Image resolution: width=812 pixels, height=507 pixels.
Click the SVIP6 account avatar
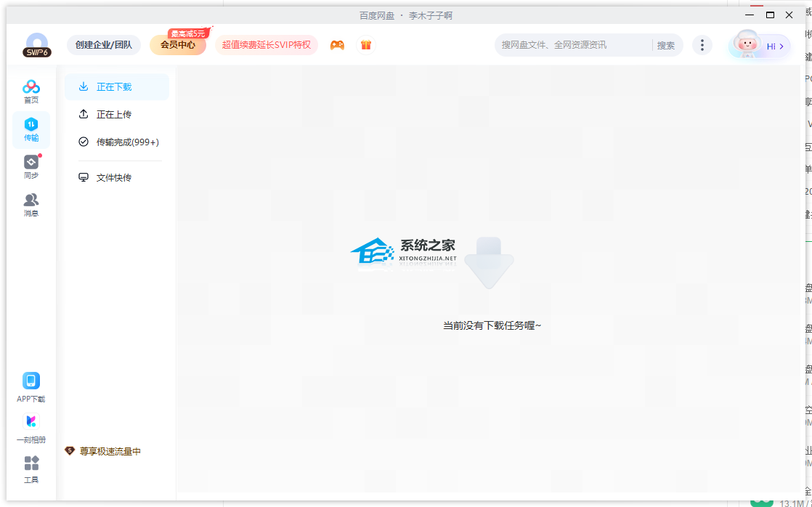click(37, 45)
